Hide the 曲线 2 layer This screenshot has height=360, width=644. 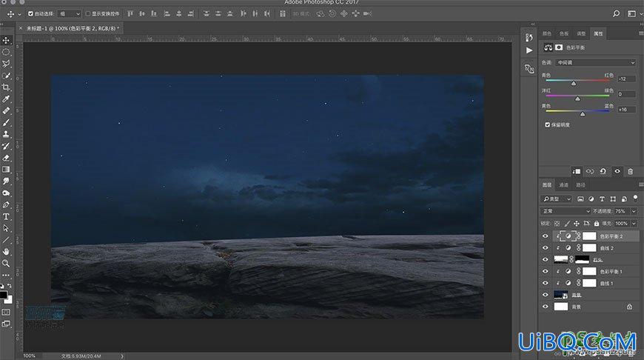(546, 248)
